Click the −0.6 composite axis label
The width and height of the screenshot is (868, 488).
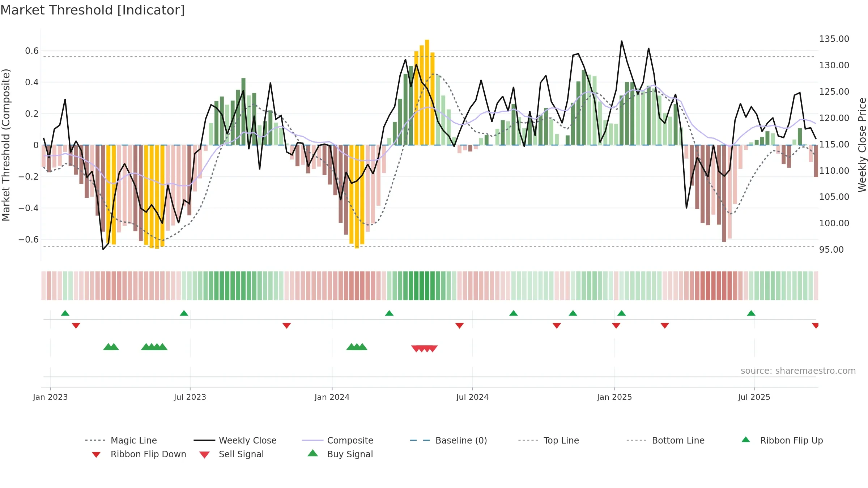[x=29, y=240]
